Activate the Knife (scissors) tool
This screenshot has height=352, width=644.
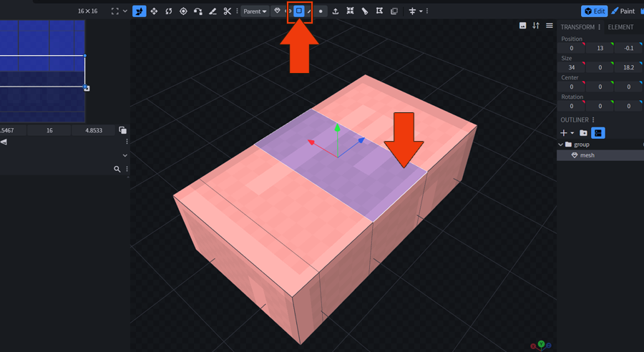click(x=228, y=11)
